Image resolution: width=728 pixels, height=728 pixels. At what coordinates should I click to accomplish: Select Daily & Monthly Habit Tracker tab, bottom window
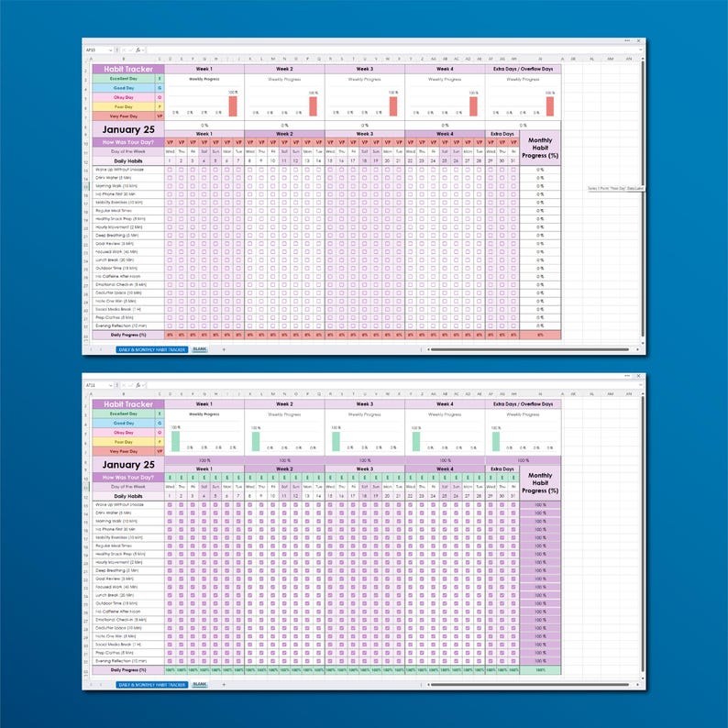point(152,684)
